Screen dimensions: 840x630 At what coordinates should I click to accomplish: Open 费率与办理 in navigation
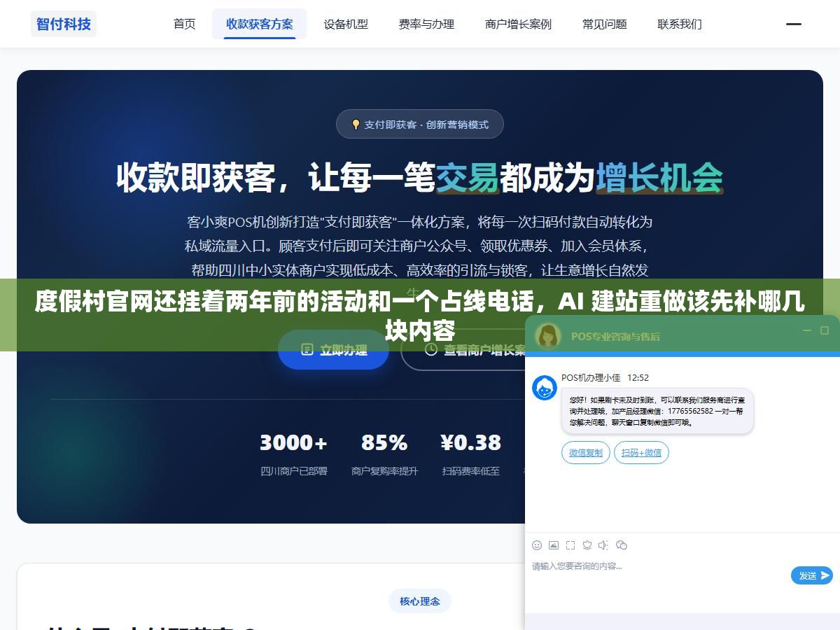(x=426, y=24)
